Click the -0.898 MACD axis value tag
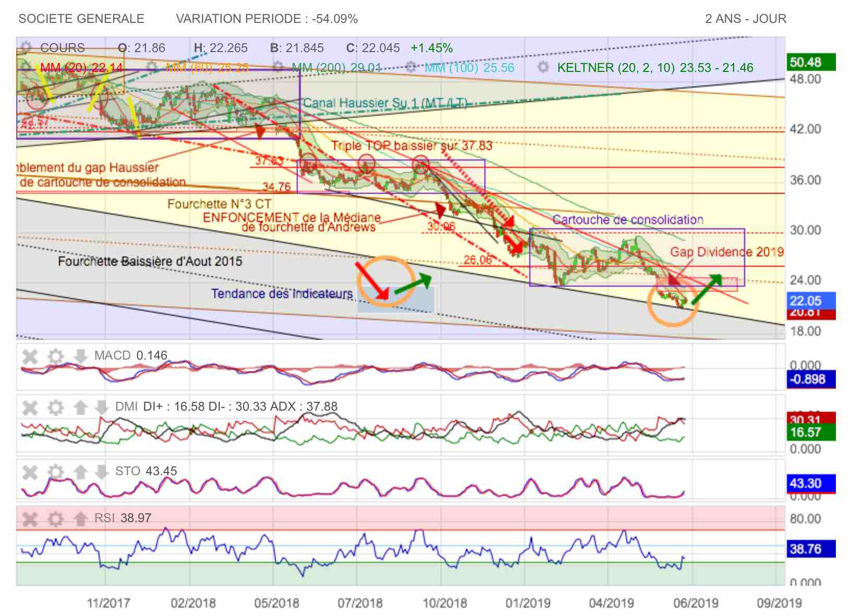 pyautogui.click(x=811, y=379)
